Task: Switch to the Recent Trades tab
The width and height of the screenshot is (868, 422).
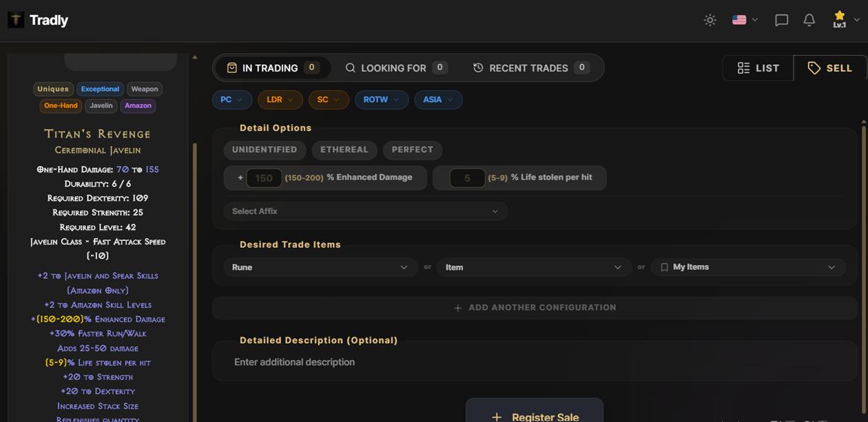Action: click(531, 67)
